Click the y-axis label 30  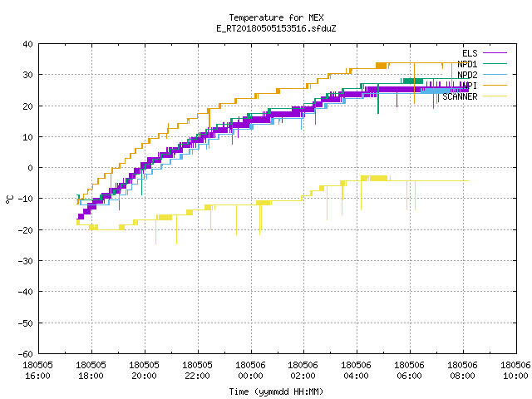pyautogui.click(x=27, y=75)
